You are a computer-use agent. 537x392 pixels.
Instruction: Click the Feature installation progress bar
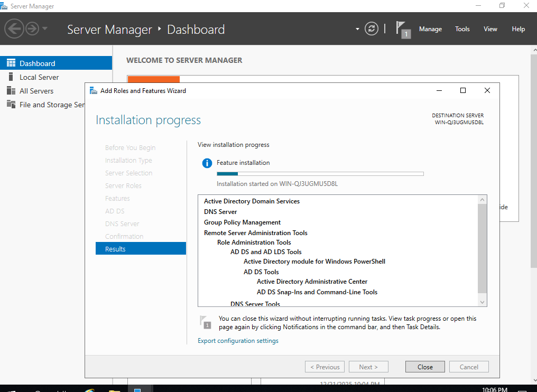pyautogui.click(x=320, y=174)
